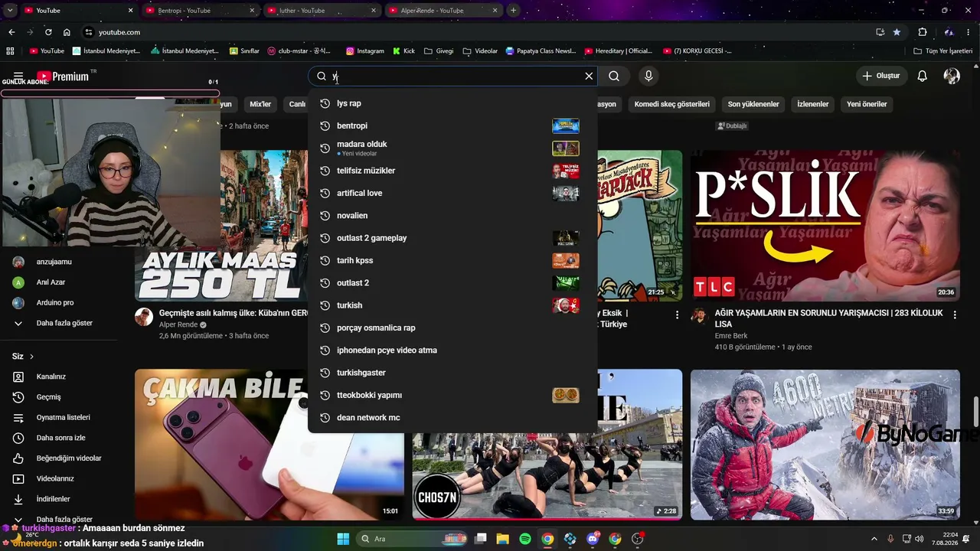The image size is (980, 551).
Task: Open options menu for the Emre Berk video
Action: (x=955, y=315)
